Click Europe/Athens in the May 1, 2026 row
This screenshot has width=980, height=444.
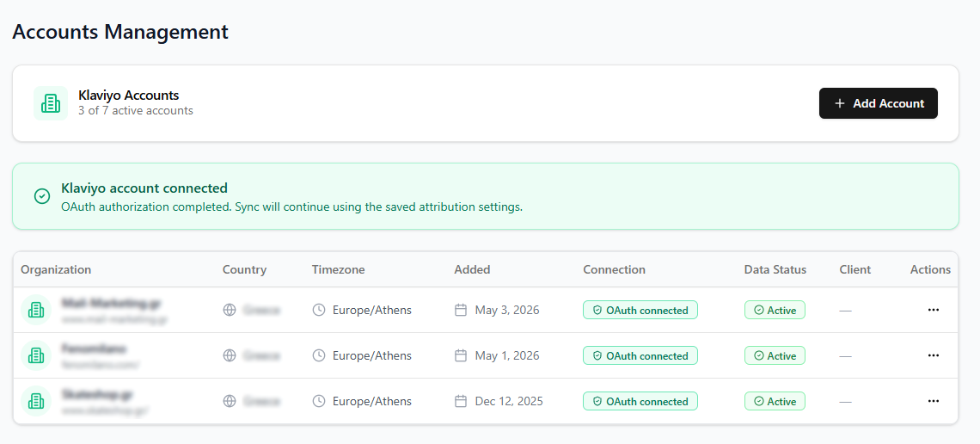(x=372, y=355)
